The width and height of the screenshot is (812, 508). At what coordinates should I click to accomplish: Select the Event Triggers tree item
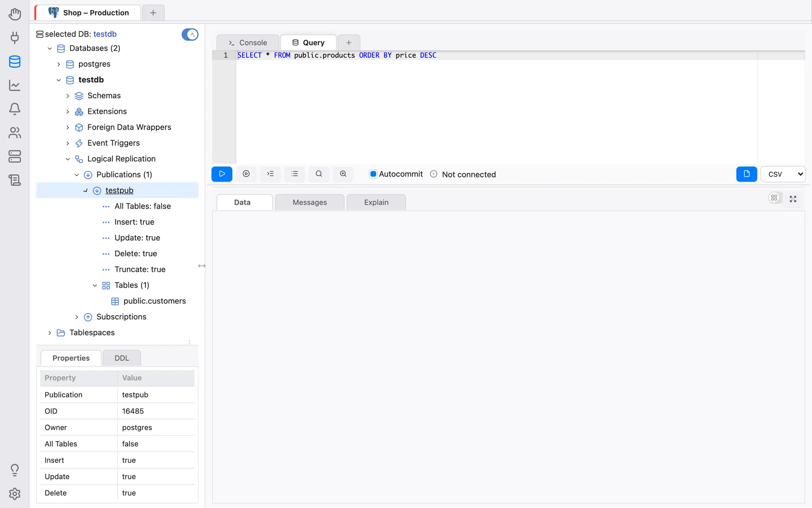pos(114,143)
